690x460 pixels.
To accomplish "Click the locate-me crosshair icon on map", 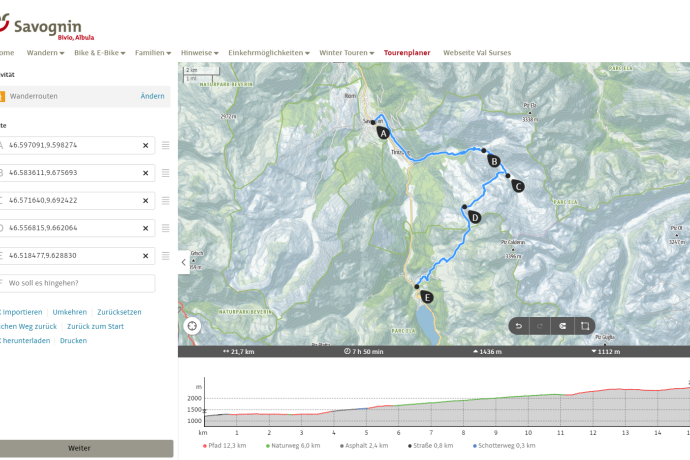I will [x=192, y=325].
